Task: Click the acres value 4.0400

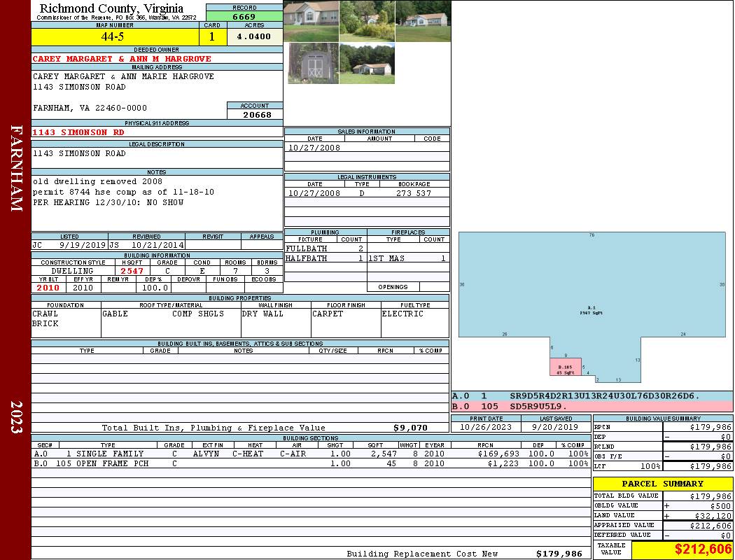Action: point(254,36)
